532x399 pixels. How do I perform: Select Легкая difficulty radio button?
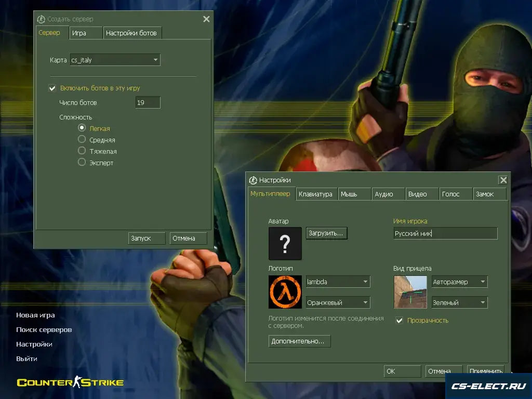[82, 128]
